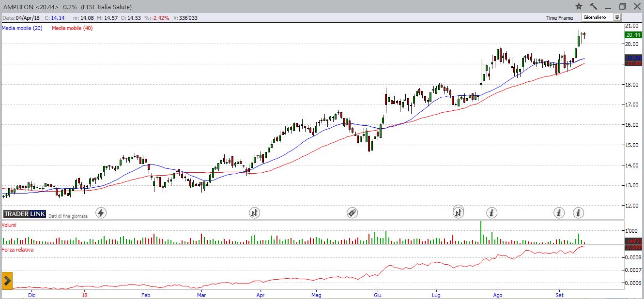Click the 0.0008 relative strength axis label
The image size is (644, 299).
tap(632, 257)
